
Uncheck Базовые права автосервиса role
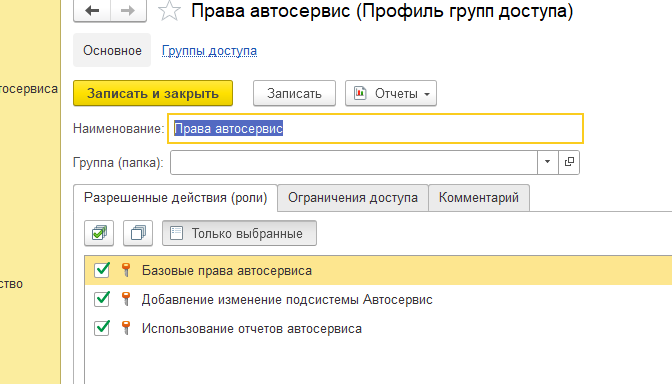click(x=102, y=270)
